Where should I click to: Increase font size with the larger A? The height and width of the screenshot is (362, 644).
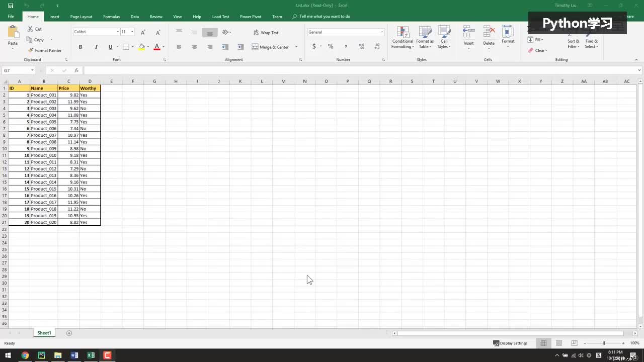click(x=143, y=32)
